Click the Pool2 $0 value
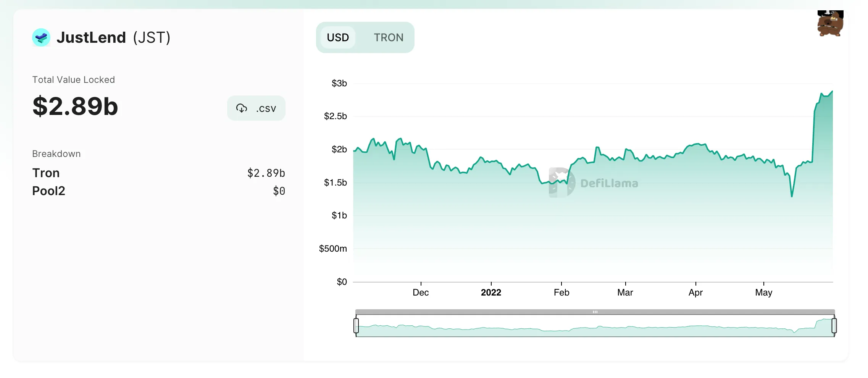This screenshot has width=868, height=378. tap(279, 191)
